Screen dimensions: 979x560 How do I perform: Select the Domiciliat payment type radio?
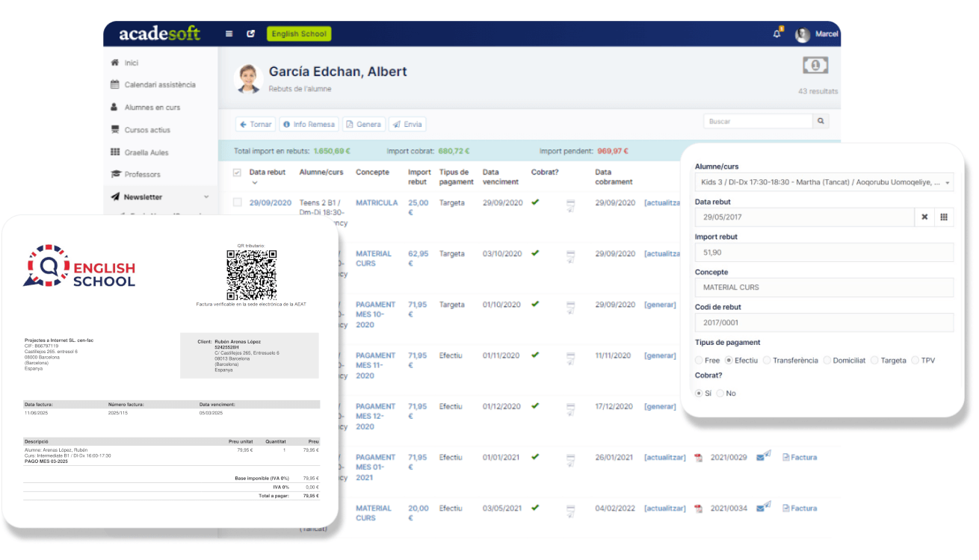(x=827, y=361)
